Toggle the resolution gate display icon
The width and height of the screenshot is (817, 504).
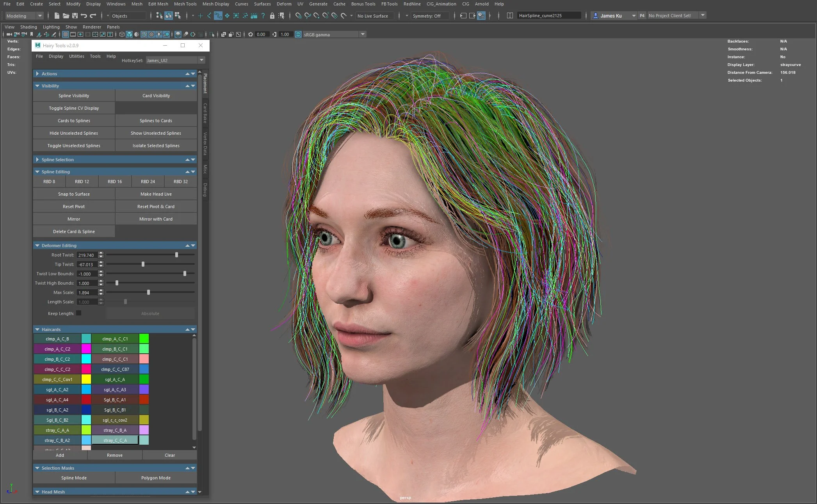coord(80,34)
